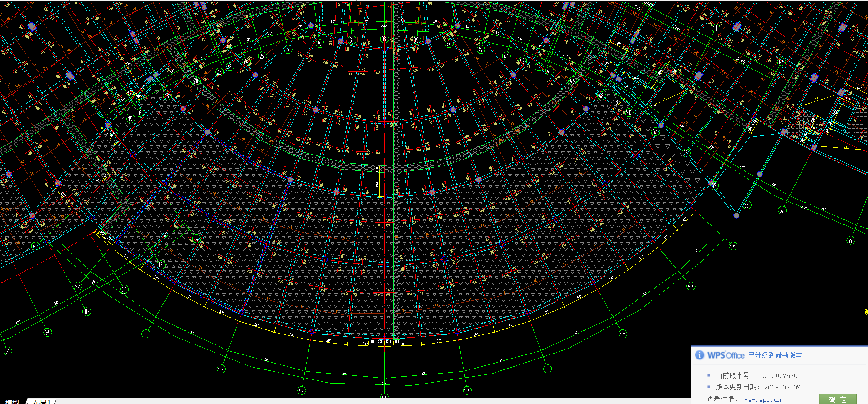Select axis bubble labeled 1-10
Viewport: 868px width, 404px height.
click(x=691, y=286)
